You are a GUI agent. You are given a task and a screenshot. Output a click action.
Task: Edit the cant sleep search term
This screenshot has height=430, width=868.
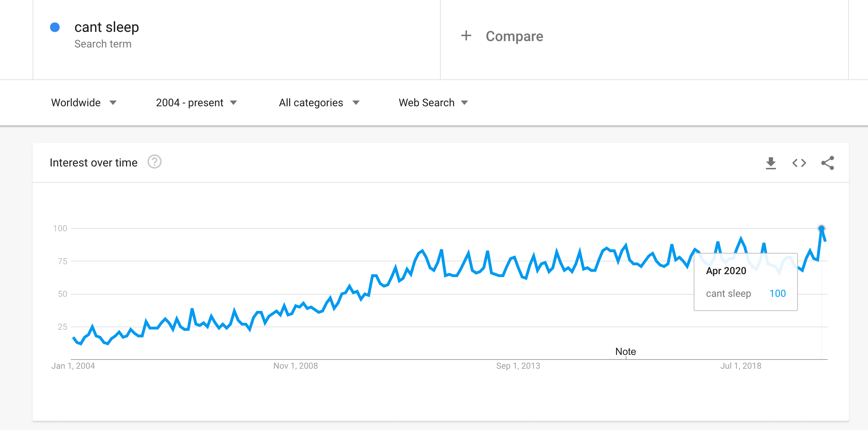(x=106, y=27)
